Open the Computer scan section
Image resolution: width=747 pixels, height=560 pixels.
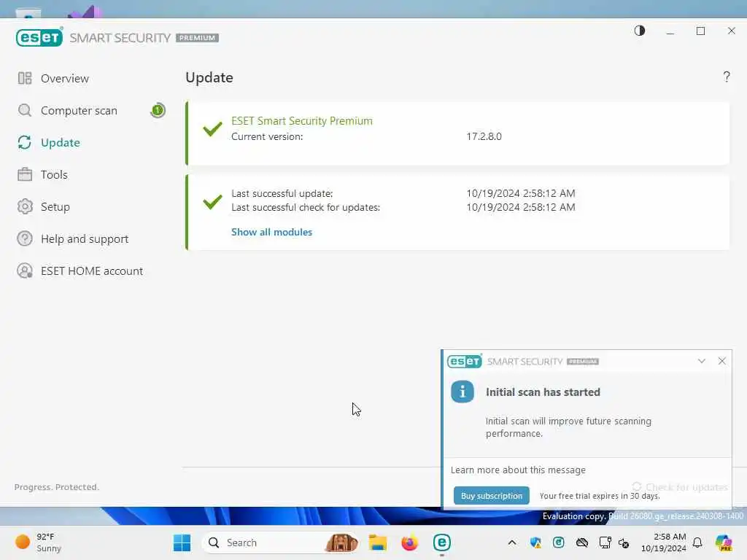tap(79, 111)
